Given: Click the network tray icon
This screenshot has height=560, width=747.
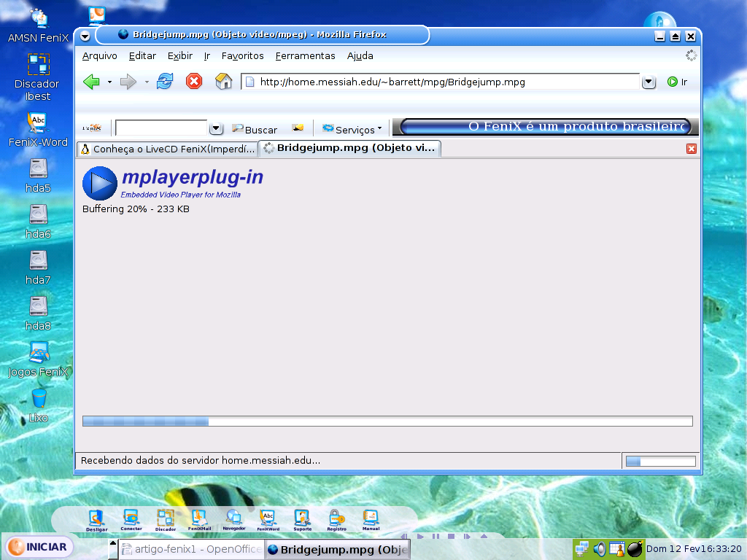Looking at the screenshot, I should click(581, 549).
